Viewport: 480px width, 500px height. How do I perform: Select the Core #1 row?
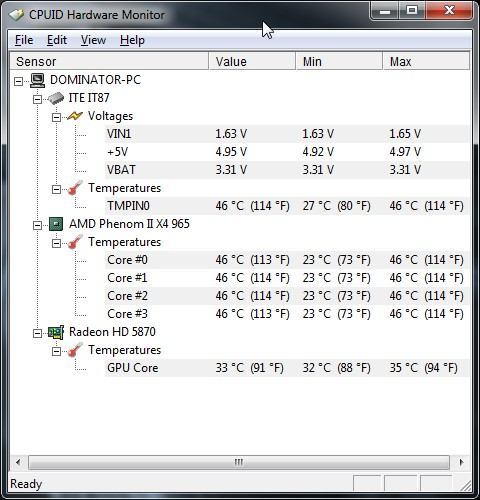click(x=287, y=278)
